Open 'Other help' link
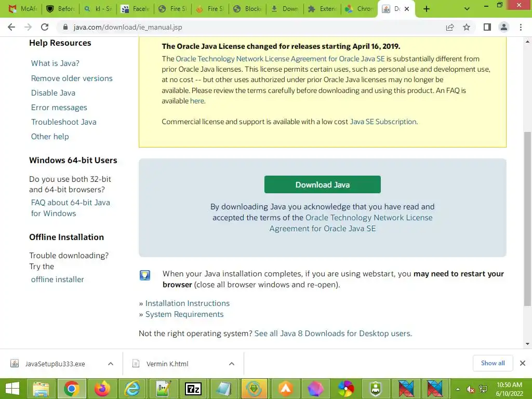The height and width of the screenshot is (399, 532). click(50, 137)
